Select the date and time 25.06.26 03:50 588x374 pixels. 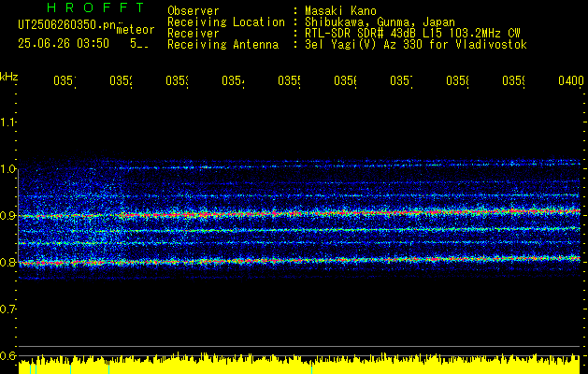(64, 44)
